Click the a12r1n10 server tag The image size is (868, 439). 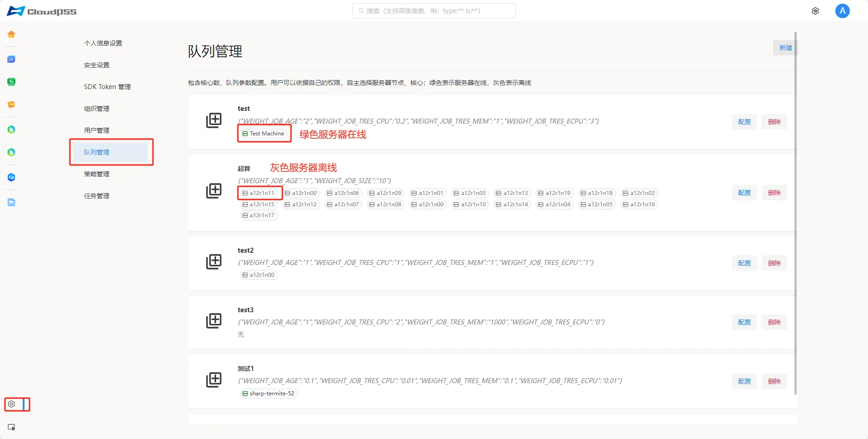coord(470,205)
